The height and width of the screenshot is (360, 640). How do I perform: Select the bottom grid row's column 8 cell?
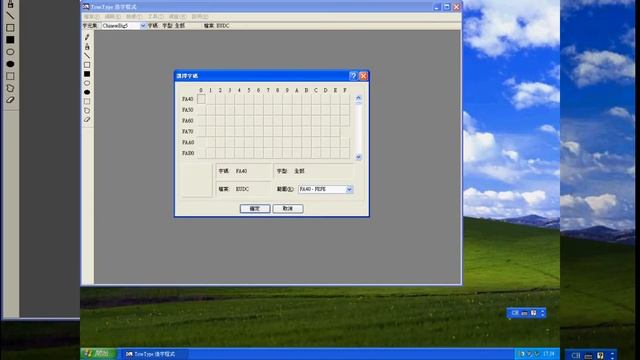[x=278, y=153]
